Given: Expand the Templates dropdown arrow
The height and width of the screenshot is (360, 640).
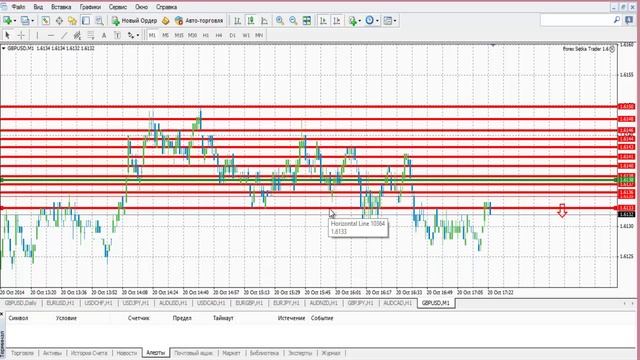Looking at the screenshot, I should pyautogui.click(x=395, y=21).
